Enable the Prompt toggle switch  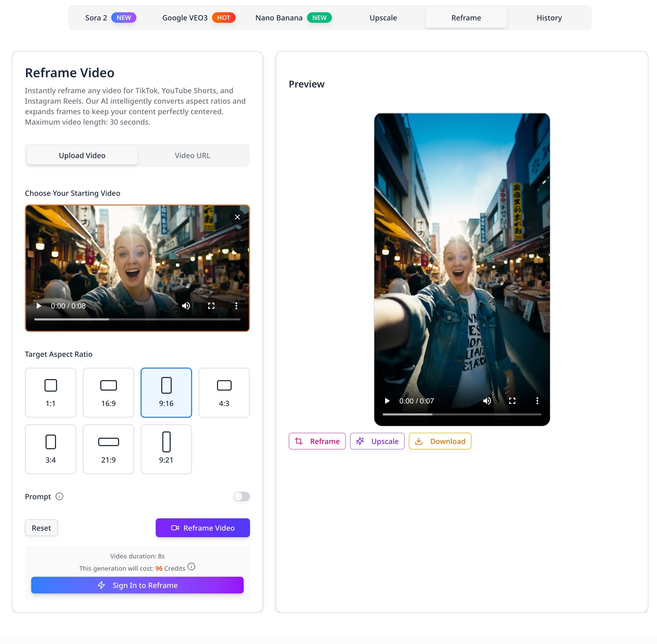tap(241, 496)
